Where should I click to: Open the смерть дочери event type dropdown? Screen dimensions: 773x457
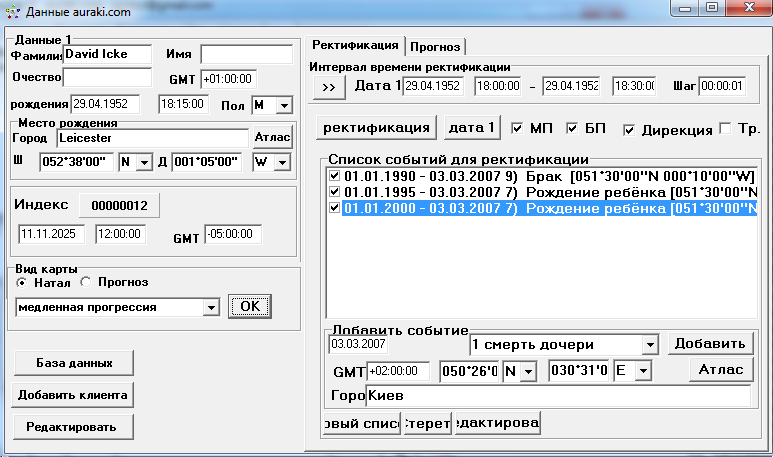click(650, 344)
